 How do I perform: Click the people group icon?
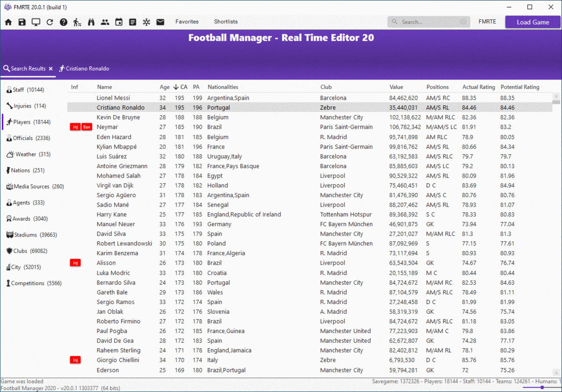click(105, 22)
